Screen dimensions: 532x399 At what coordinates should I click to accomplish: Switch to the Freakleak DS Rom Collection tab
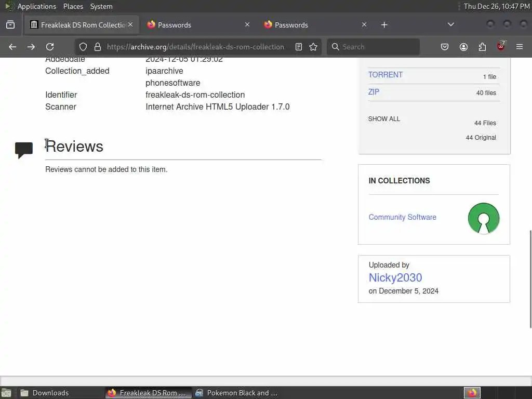pyautogui.click(x=82, y=25)
